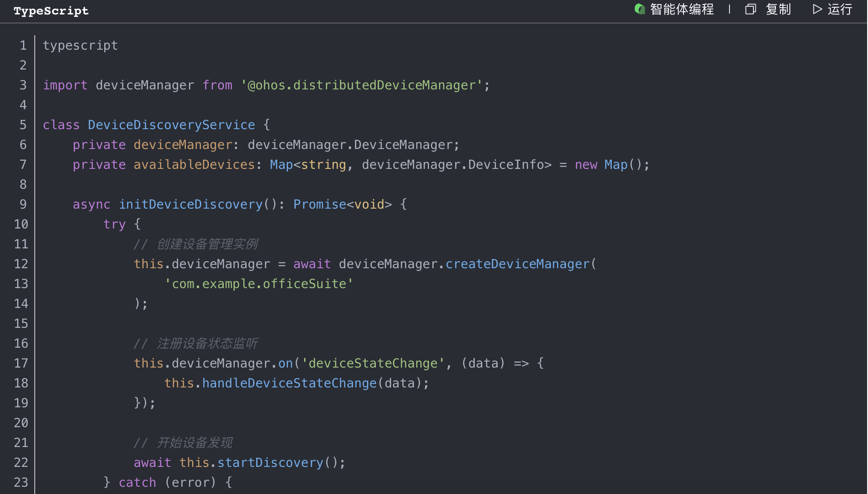Viewport: 868px width, 494px height.
Task: Click the comment 创建设备管理实例
Action: [207, 244]
